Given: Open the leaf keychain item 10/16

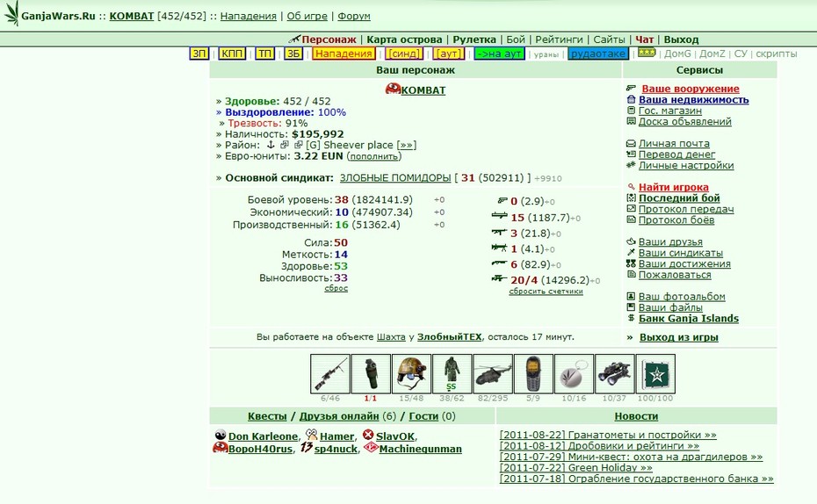Looking at the screenshot, I should point(574,374).
